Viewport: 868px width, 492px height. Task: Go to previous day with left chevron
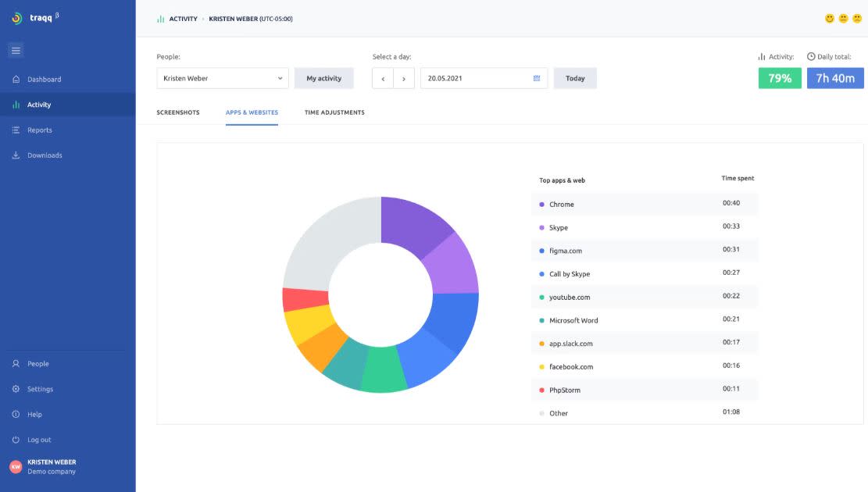383,78
